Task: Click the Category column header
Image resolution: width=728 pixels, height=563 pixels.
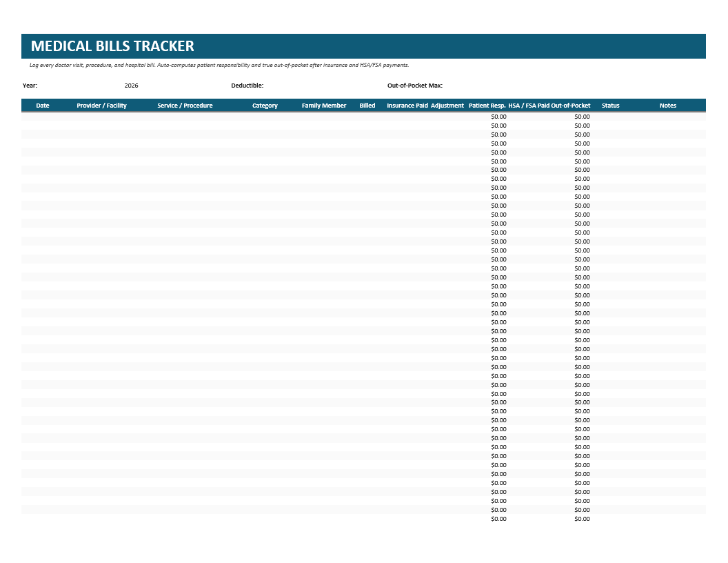Action: pyautogui.click(x=265, y=106)
